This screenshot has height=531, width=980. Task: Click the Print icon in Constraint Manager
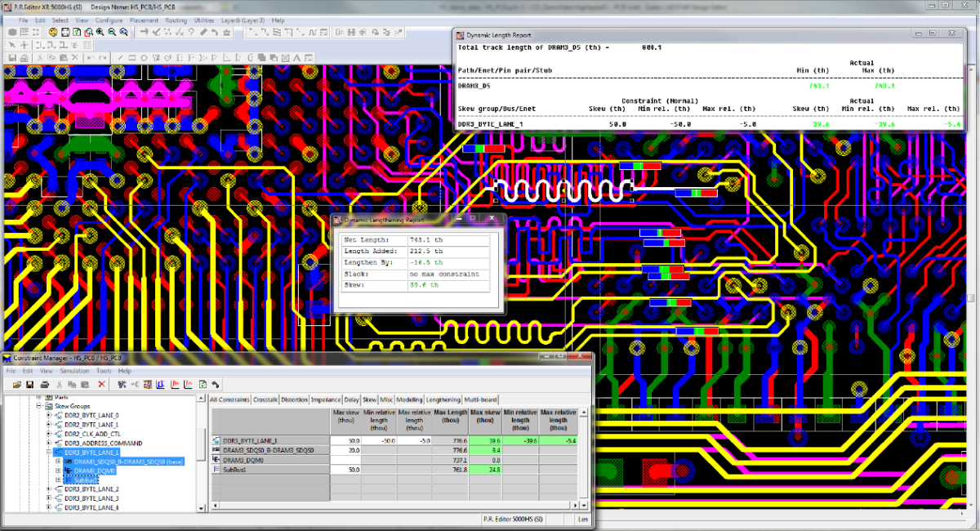(44, 384)
